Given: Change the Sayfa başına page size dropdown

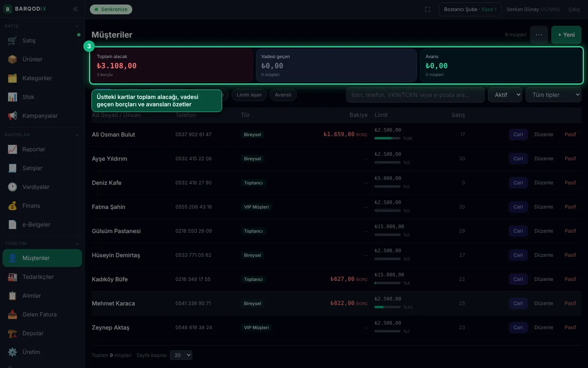Looking at the screenshot, I should click(181, 355).
